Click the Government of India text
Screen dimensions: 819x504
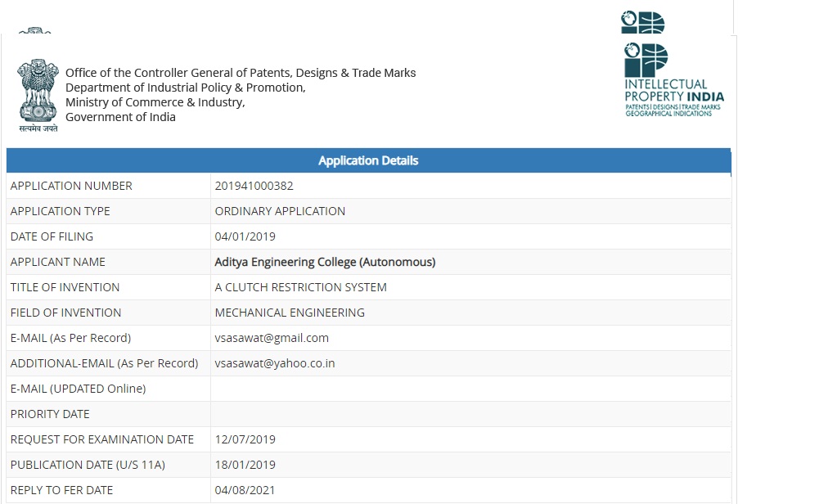coord(120,117)
